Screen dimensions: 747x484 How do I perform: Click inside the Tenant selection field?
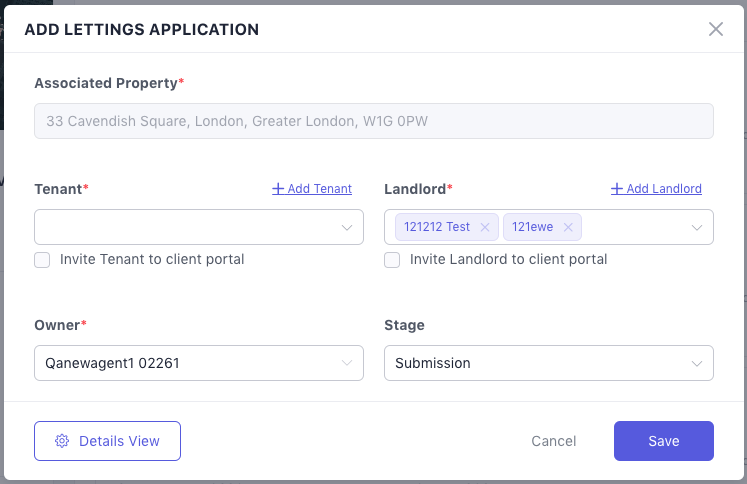pyautogui.click(x=185, y=227)
